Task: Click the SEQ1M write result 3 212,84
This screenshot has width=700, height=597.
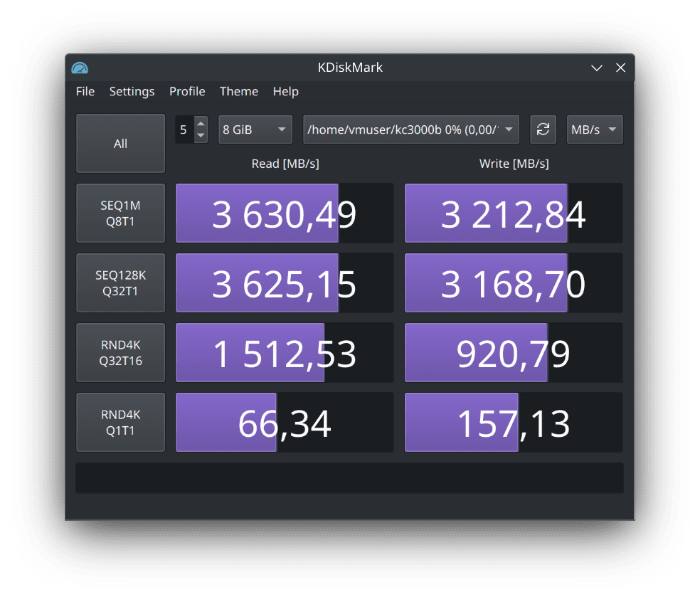Action: [514, 213]
